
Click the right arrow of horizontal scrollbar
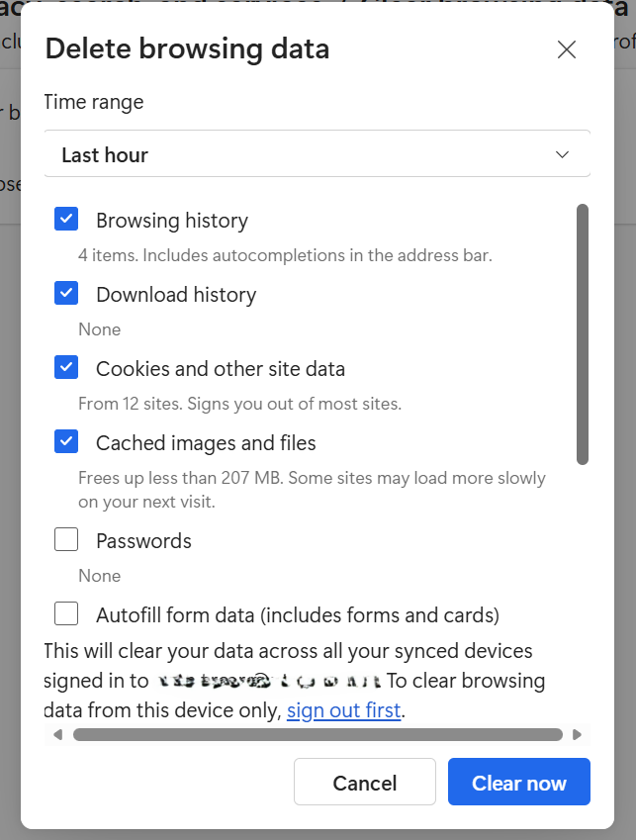click(x=578, y=735)
